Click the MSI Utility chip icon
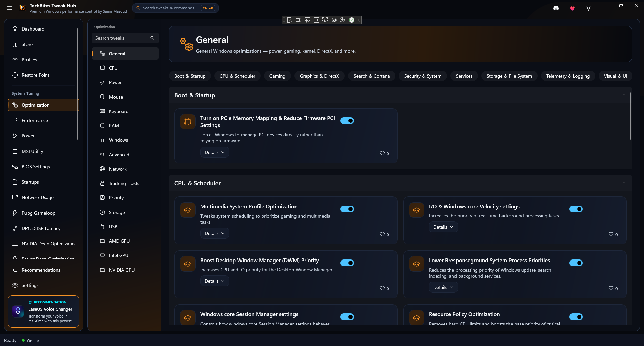644x346 pixels. 15,151
